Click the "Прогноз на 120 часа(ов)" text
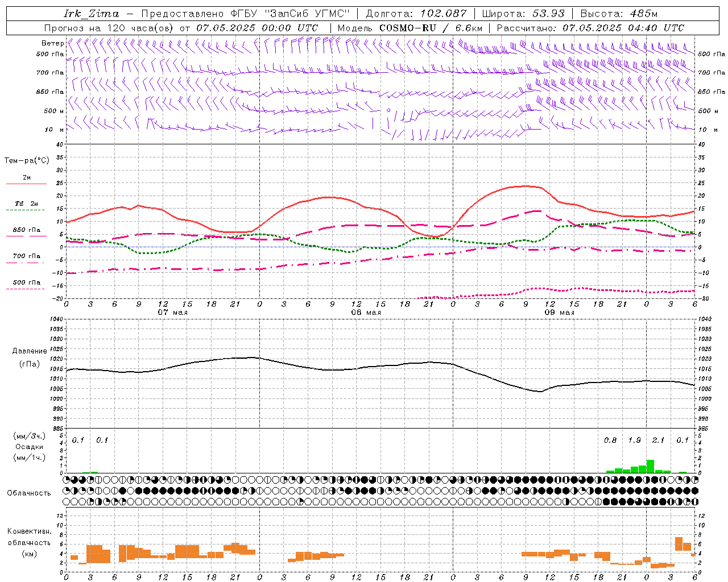Image resolution: width=728 pixels, height=582 pixels. pos(109,28)
